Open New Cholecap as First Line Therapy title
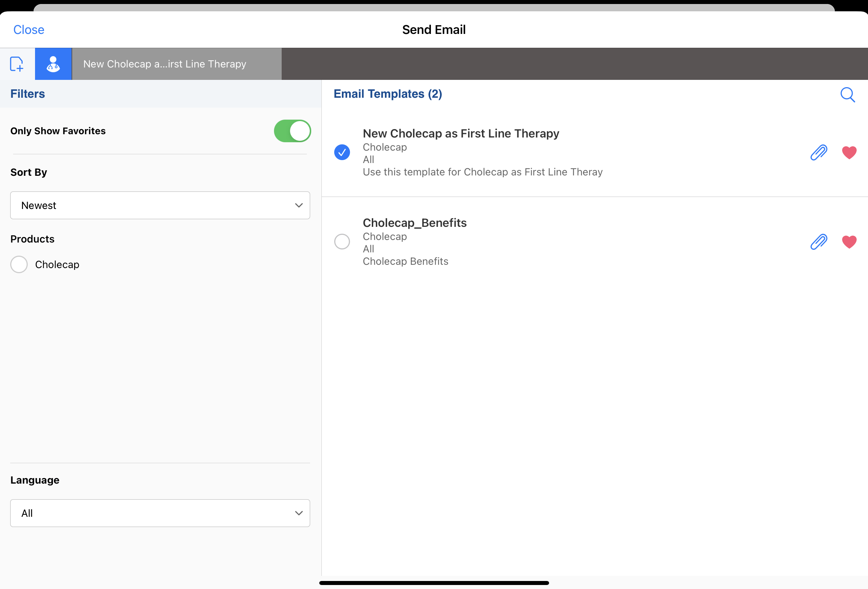The image size is (868, 589). coord(460,133)
